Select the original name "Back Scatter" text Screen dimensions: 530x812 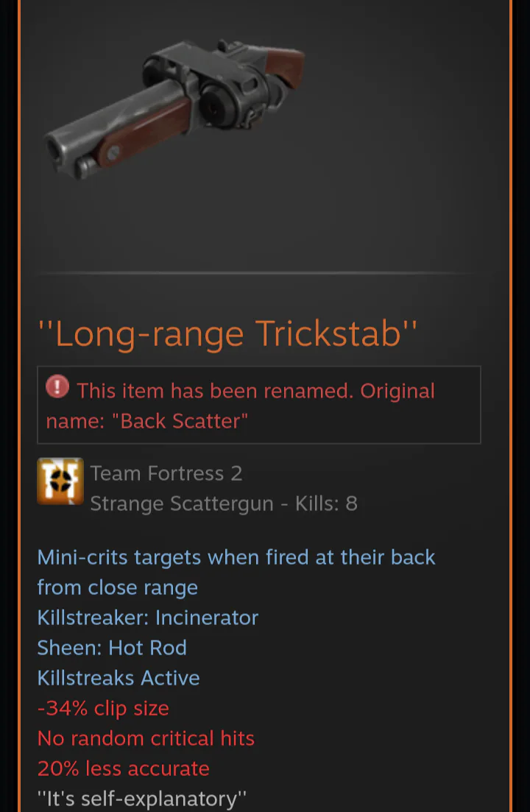[180, 421]
